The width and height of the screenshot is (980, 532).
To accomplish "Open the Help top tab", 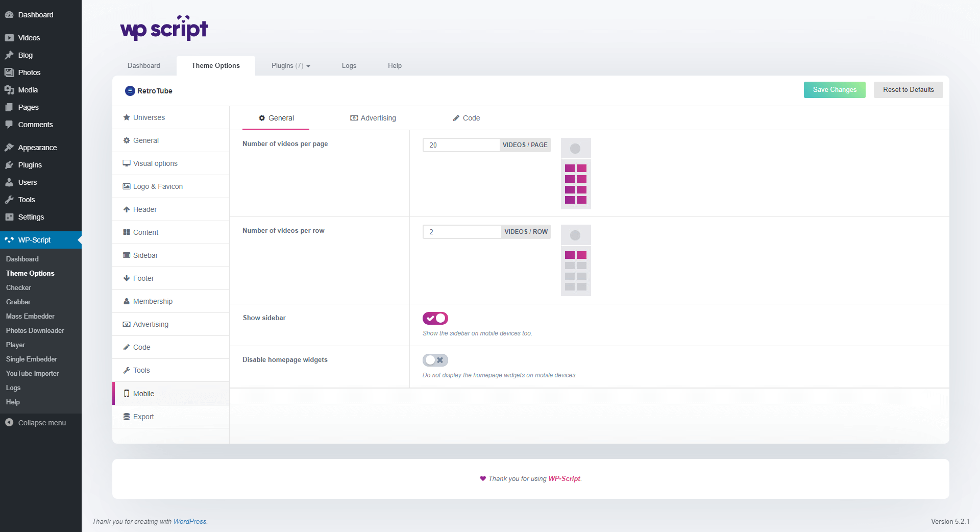I will (395, 66).
